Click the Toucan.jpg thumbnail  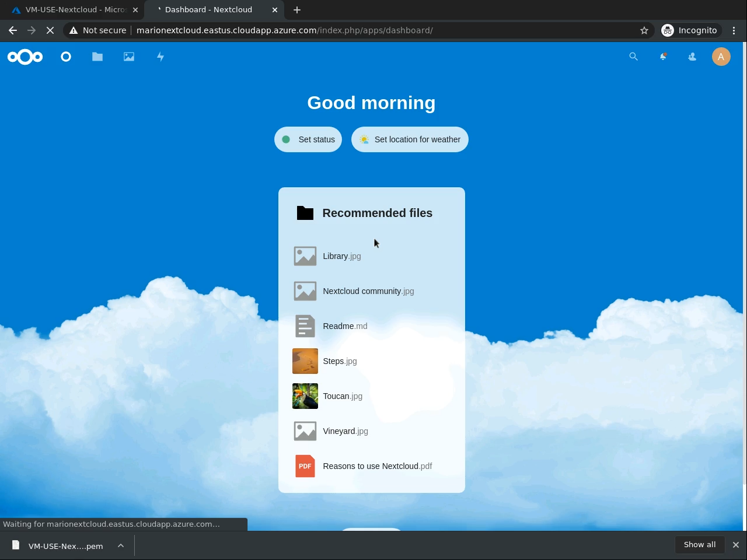coord(305,396)
